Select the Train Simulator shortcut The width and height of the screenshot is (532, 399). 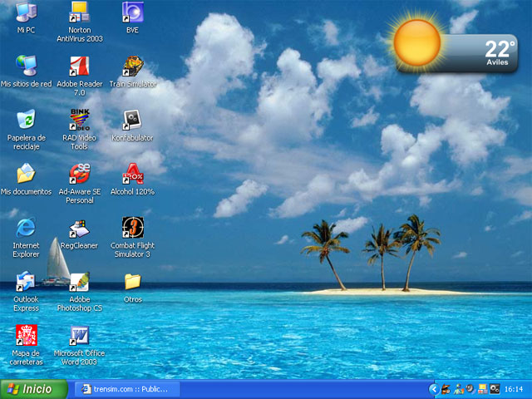coord(133,66)
